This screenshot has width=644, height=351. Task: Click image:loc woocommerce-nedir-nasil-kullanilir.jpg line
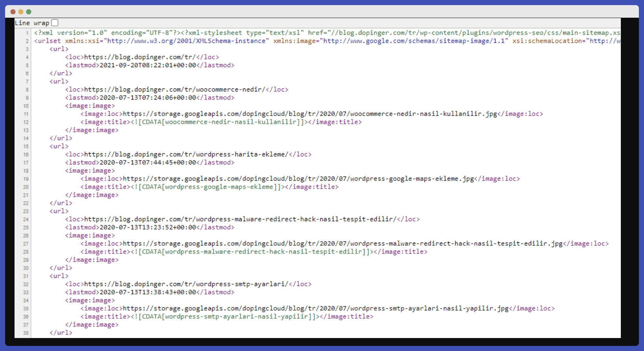(x=312, y=114)
